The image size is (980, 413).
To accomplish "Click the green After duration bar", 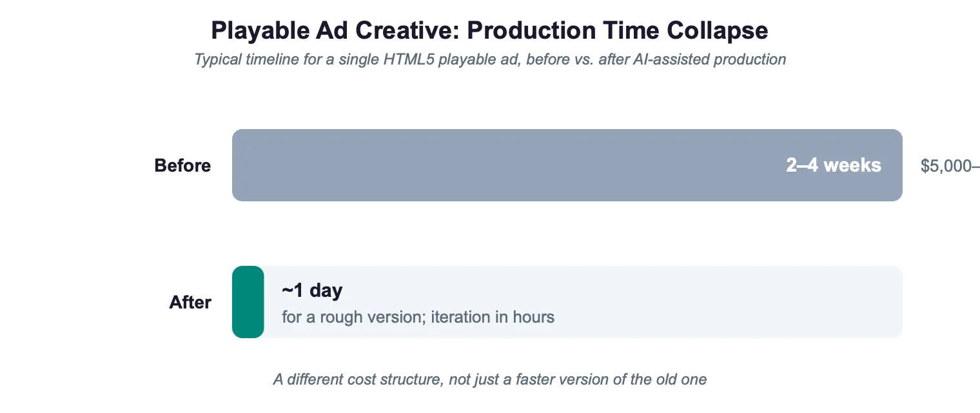I will (248, 302).
